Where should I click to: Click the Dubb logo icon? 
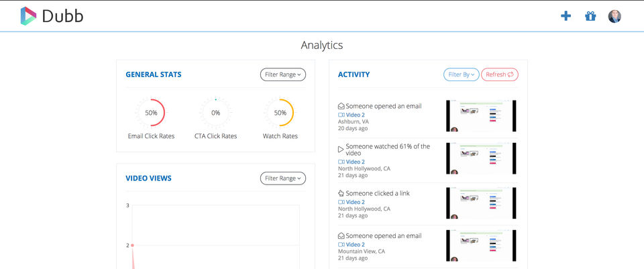[x=29, y=15]
